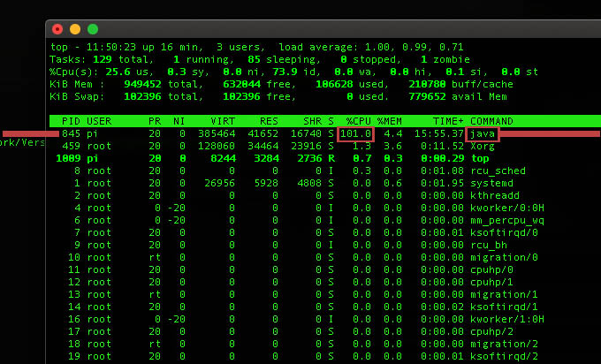Click the TIME+ column header

(448, 121)
